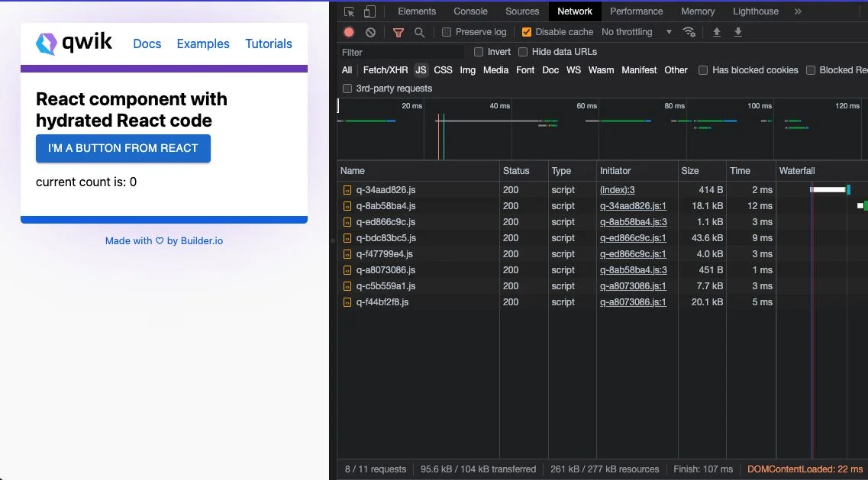Import HAR file upload arrow
868x480 pixels.
click(x=716, y=32)
